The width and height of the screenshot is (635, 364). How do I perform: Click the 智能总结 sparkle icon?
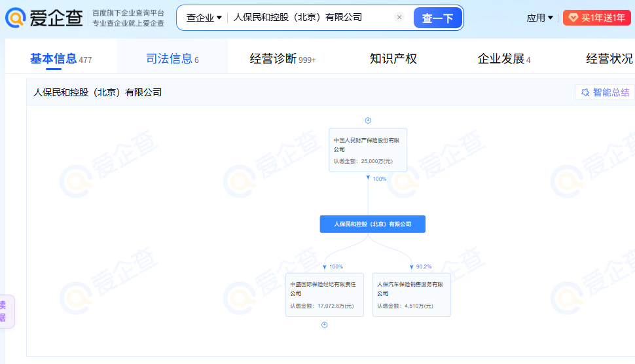click(585, 92)
